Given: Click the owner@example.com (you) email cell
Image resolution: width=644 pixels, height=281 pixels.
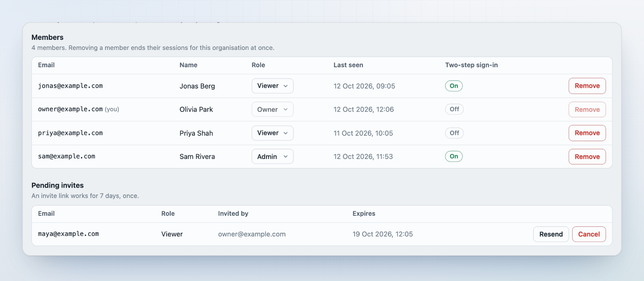Looking at the screenshot, I should click(x=78, y=109).
